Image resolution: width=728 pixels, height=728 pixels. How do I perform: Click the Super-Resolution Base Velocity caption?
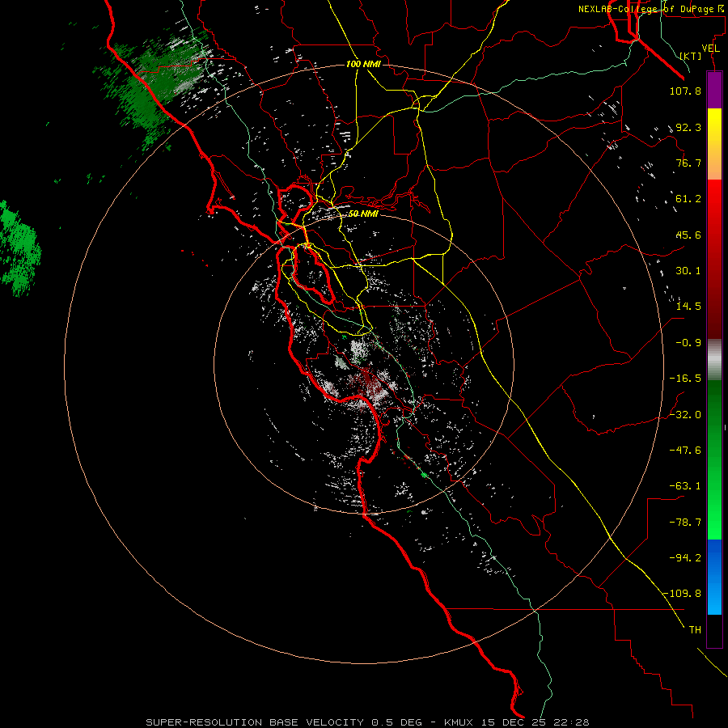tap(367, 722)
